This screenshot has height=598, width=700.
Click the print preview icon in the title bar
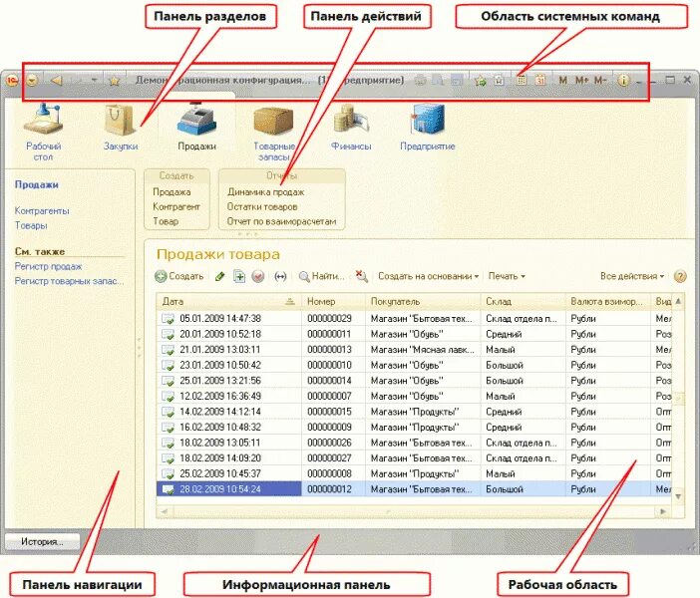439,81
